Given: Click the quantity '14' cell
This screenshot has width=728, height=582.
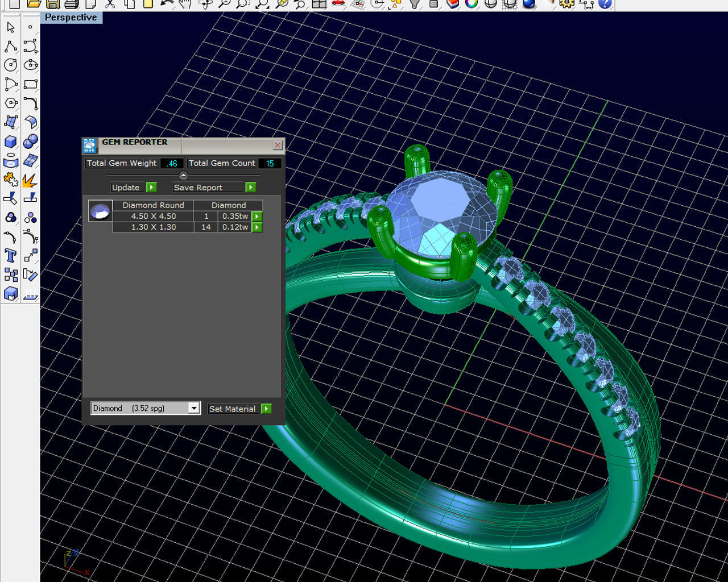Looking at the screenshot, I should 206,227.
